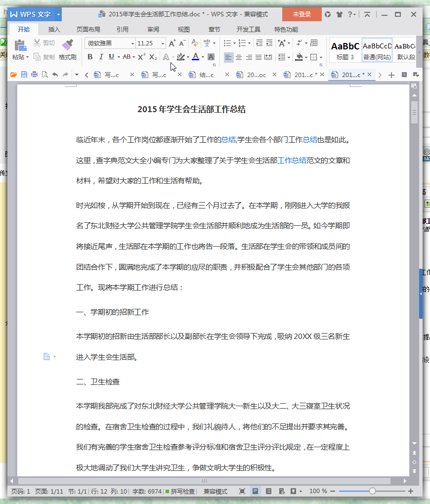Switch to full screen view in status bar
430x504 pixels.
(242, 491)
